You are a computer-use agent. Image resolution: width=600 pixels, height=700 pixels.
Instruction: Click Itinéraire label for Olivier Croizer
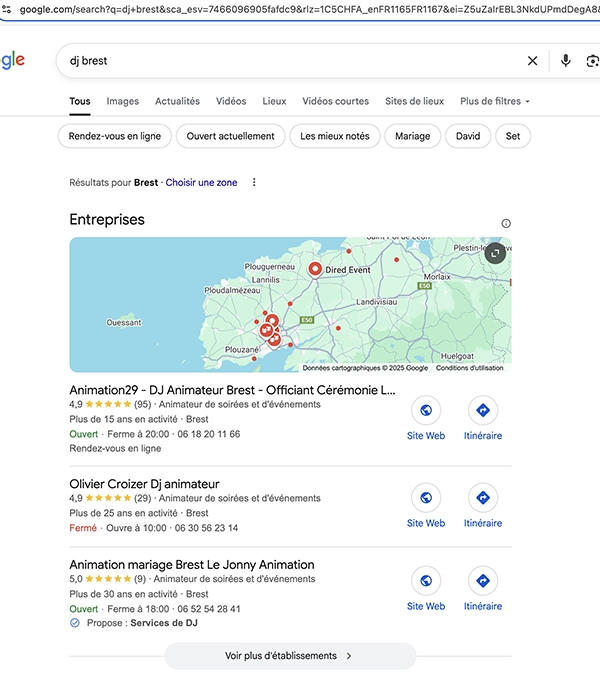pyautogui.click(x=483, y=523)
